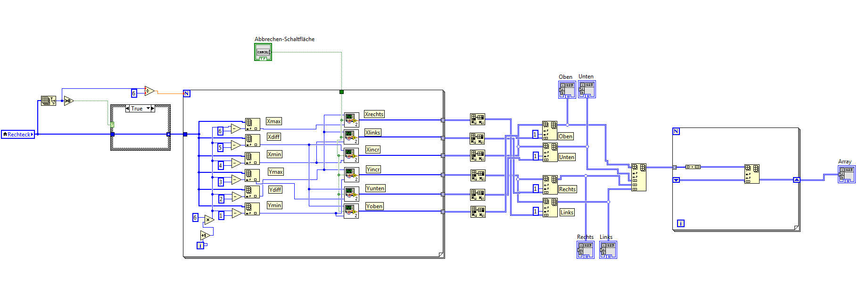Switch to next case with right arrow
The height and width of the screenshot is (306, 868).
tap(153, 109)
